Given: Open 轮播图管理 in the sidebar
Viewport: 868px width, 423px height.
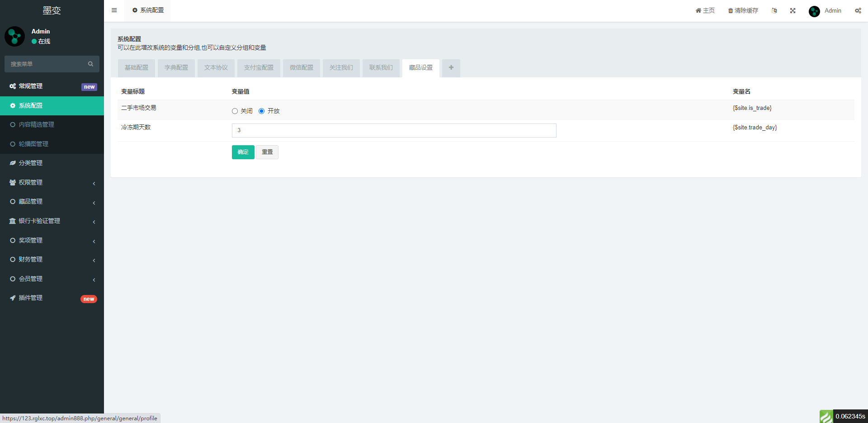Looking at the screenshot, I should 33,144.
